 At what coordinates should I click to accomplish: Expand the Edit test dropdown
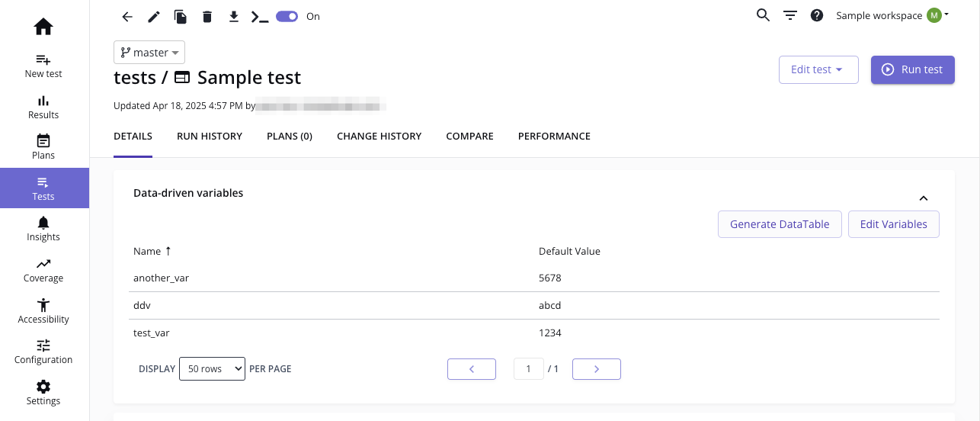pyautogui.click(x=818, y=69)
